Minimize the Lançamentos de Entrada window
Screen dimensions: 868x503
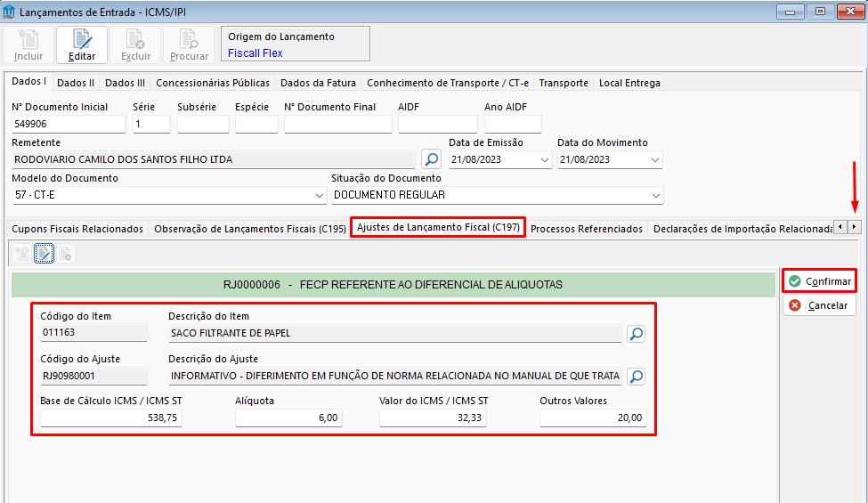coord(790,12)
